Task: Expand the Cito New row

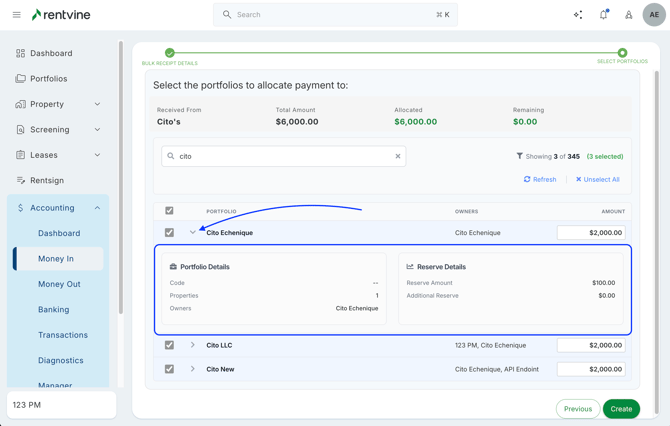Action: (x=193, y=369)
